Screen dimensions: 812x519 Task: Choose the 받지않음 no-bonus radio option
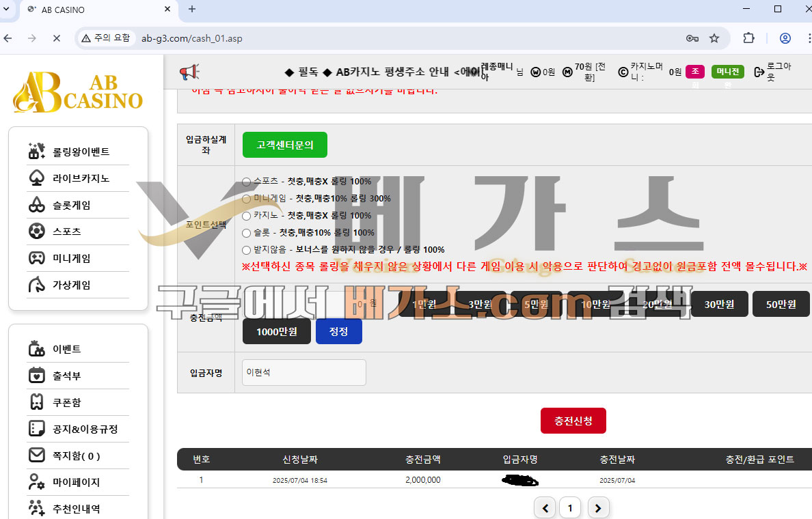click(247, 250)
